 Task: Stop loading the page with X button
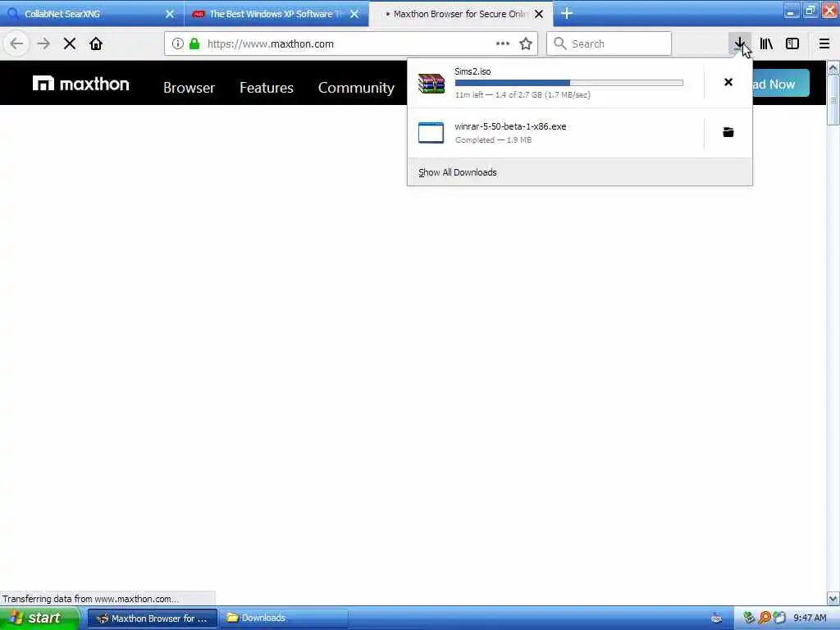pyautogui.click(x=70, y=43)
